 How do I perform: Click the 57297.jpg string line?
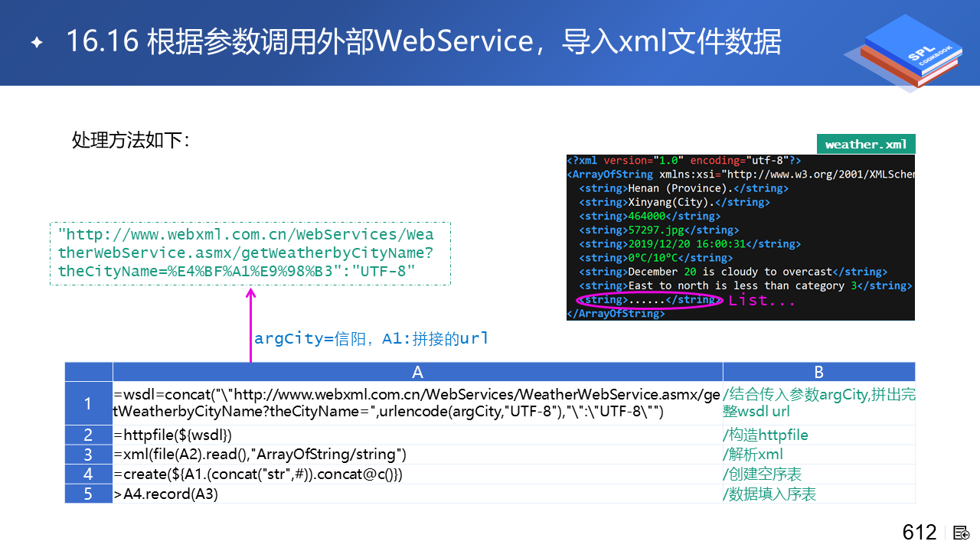pyautogui.click(x=659, y=230)
